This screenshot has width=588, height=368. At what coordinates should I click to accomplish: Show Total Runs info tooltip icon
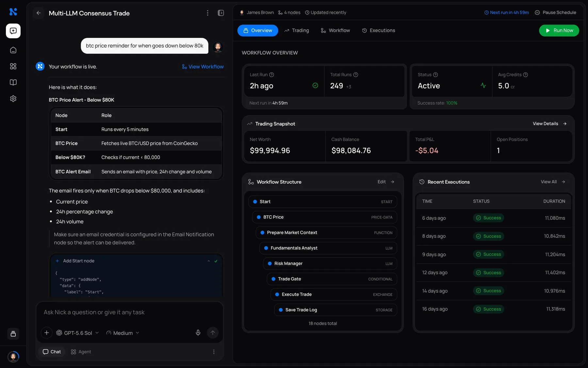coord(356,75)
